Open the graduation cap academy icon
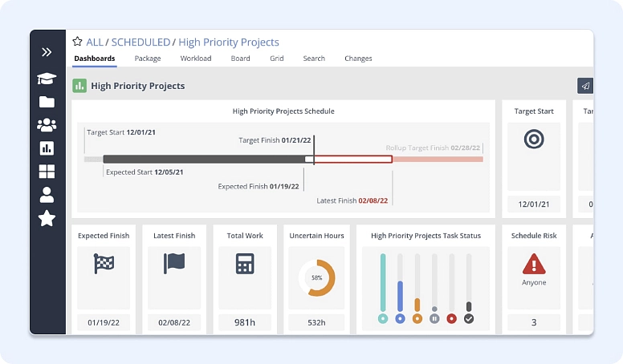This screenshot has width=623, height=364. coord(47,79)
